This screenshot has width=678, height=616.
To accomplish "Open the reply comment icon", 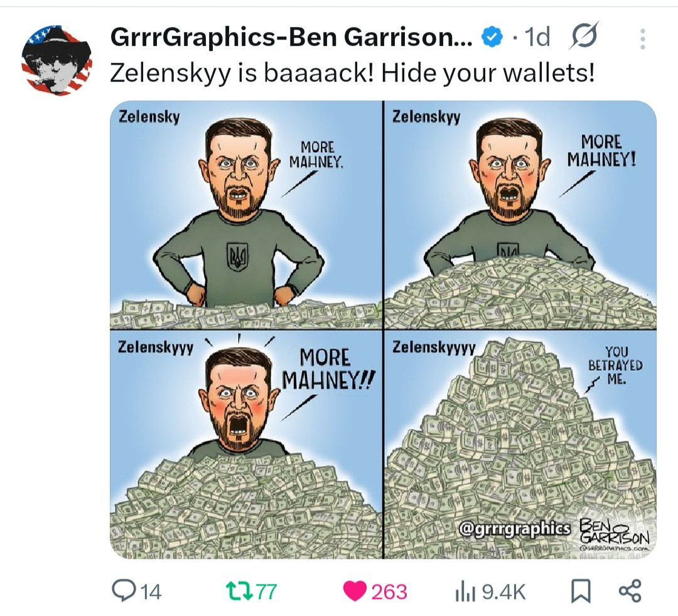I will coord(123,591).
